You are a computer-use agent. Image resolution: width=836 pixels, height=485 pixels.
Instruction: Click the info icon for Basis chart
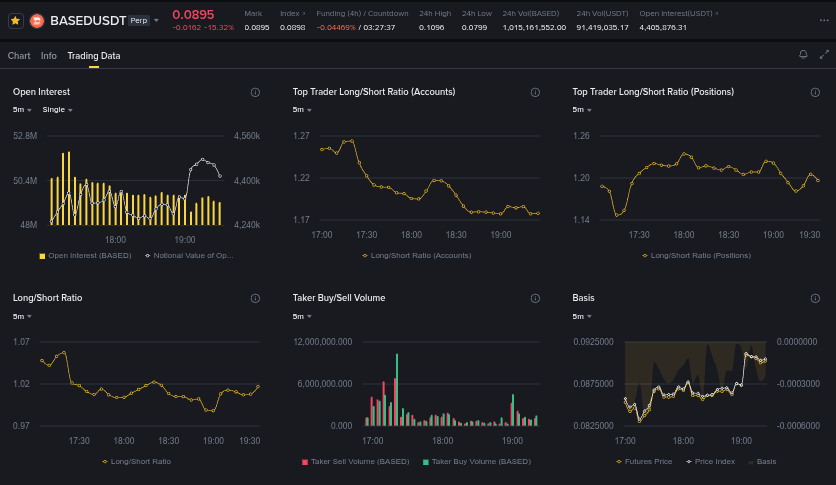coord(815,298)
